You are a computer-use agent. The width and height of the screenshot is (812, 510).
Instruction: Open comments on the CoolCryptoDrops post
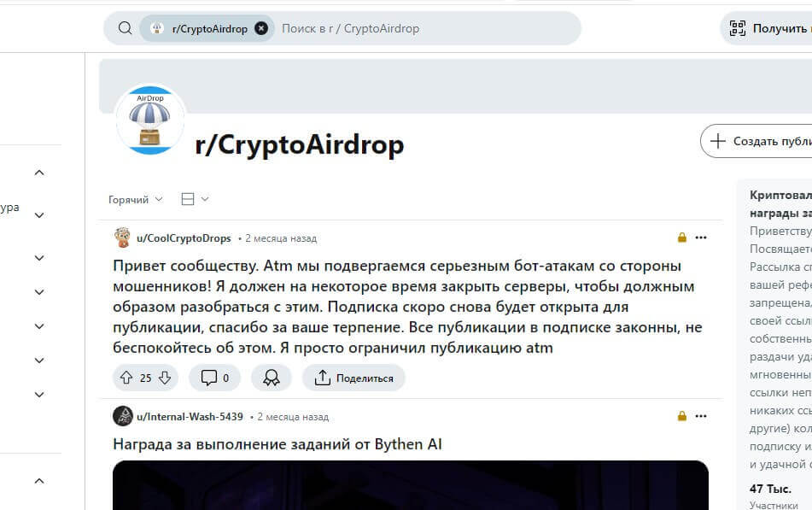(x=215, y=378)
